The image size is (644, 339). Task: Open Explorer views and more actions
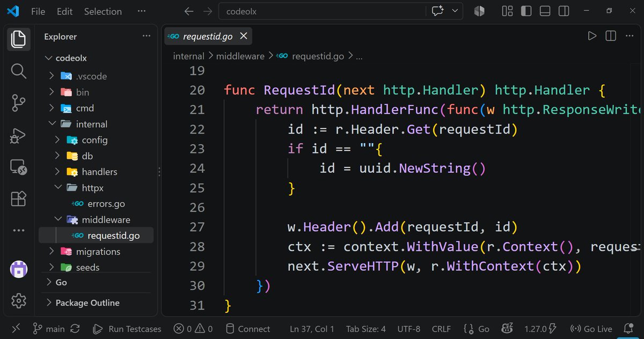coord(147,36)
